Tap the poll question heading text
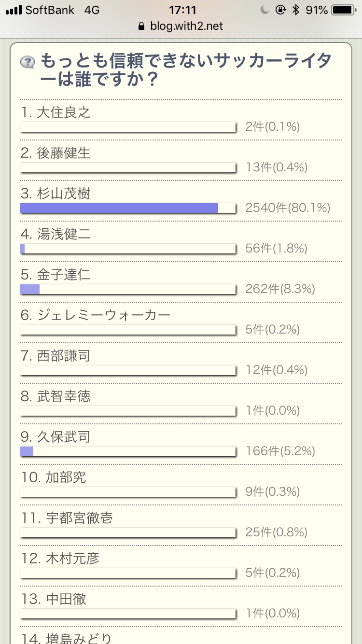This screenshot has width=362, height=644. pos(186,70)
